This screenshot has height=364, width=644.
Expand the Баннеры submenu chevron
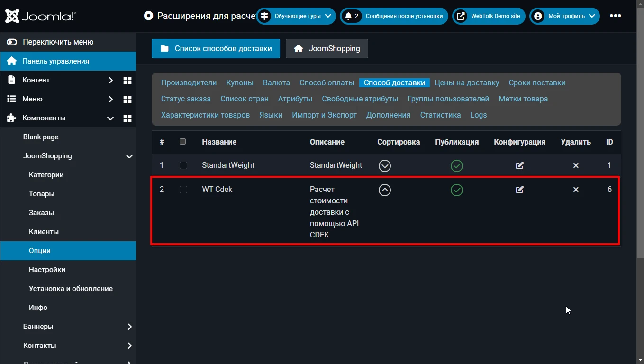(x=129, y=327)
